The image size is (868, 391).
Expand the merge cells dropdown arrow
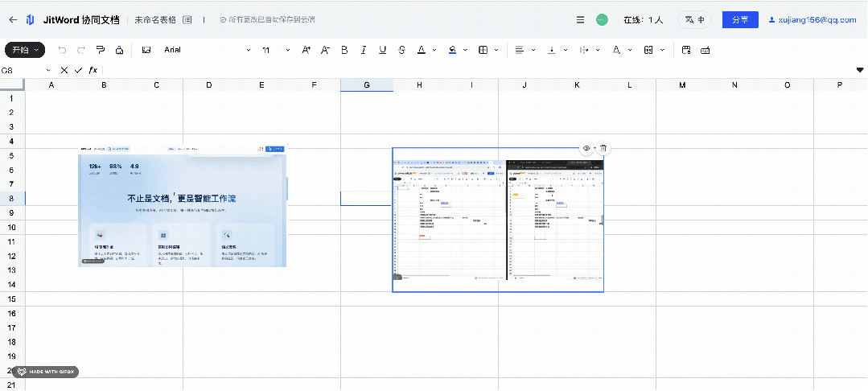pos(662,50)
